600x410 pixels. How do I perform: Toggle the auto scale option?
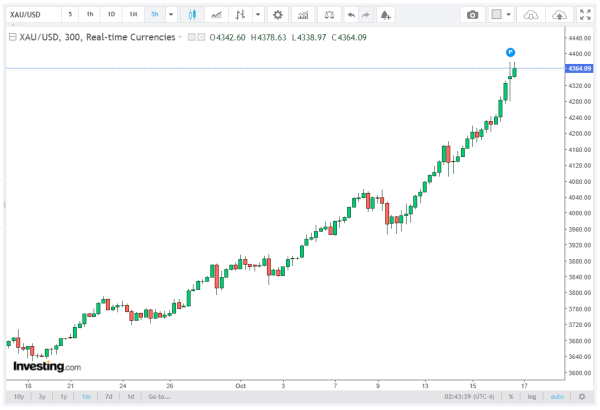[552, 396]
